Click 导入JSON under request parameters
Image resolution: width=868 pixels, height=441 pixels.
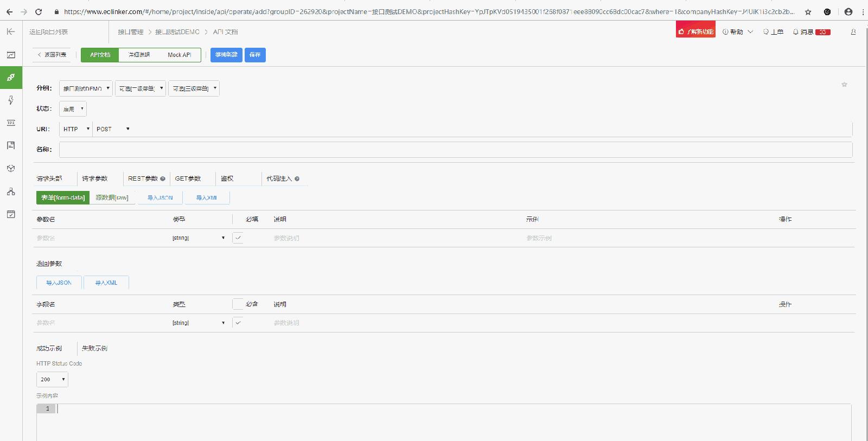point(160,197)
